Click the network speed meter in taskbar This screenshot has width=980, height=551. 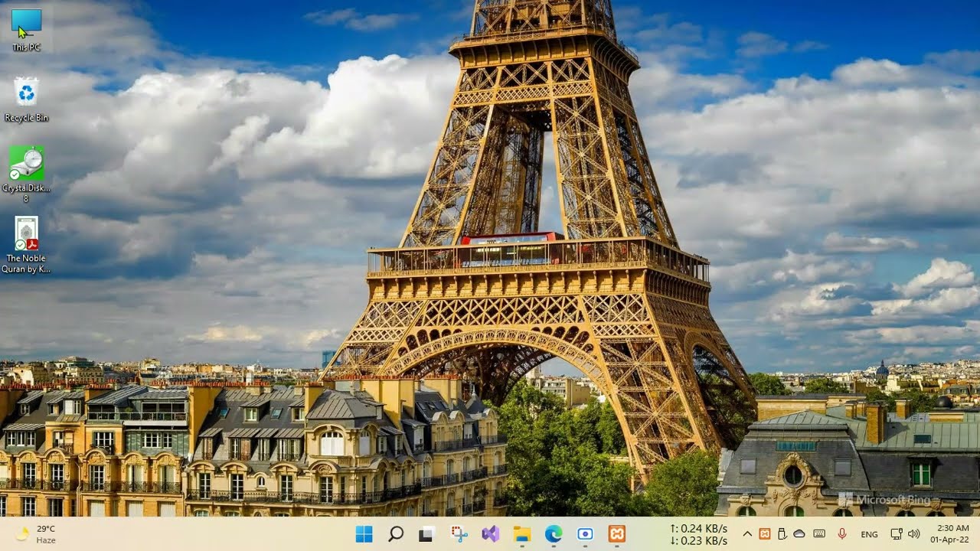(x=698, y=534)
